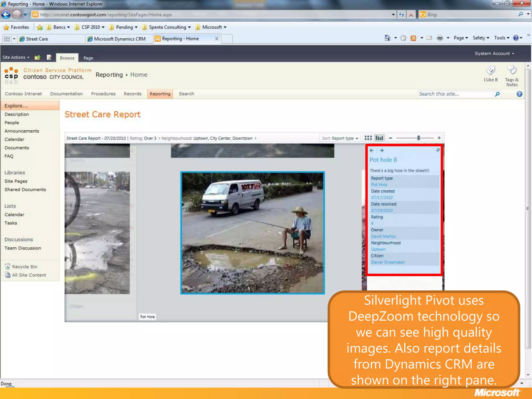Click the zoom in plus button
The height and width of the screenshot is (399, 532).
pos(439,138)
